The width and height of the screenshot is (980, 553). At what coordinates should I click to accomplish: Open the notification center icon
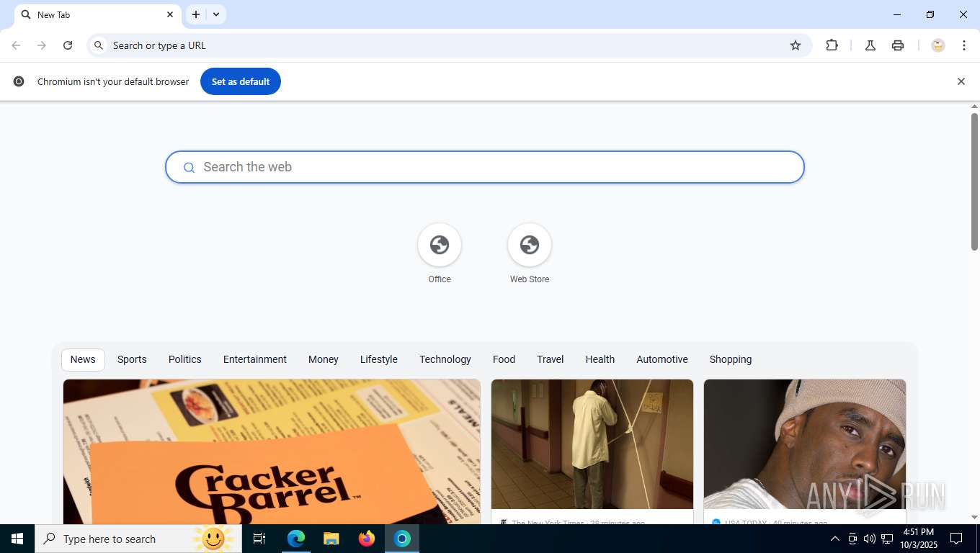pos(956,539)
